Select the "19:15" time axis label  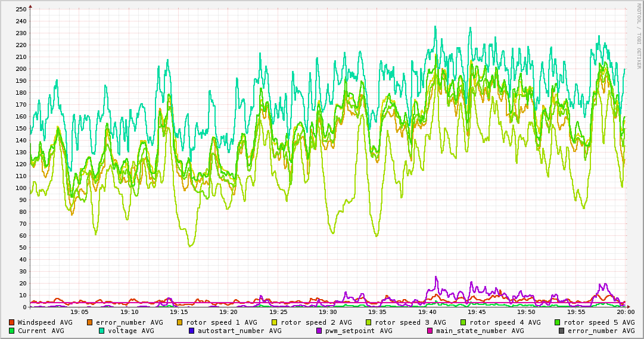(179, 312)
